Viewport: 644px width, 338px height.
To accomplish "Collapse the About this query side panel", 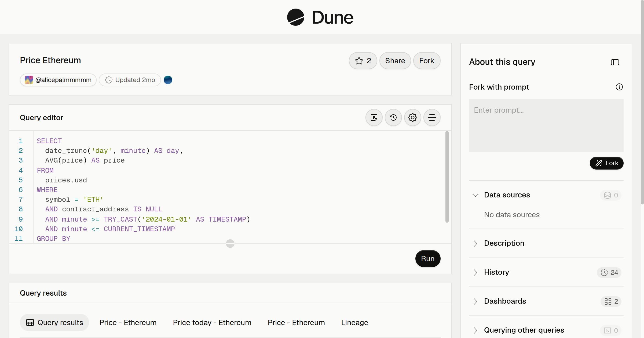I will 615,62.
